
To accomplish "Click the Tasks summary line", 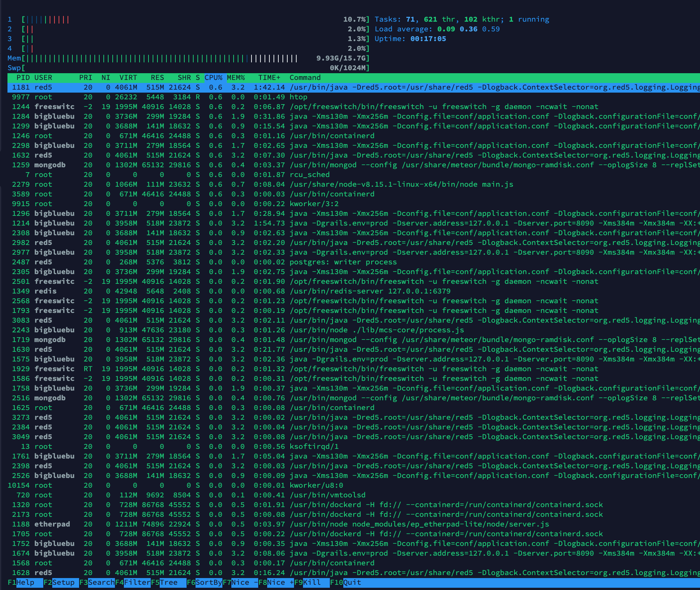I will pyautogui.click(x=462, y=19).
